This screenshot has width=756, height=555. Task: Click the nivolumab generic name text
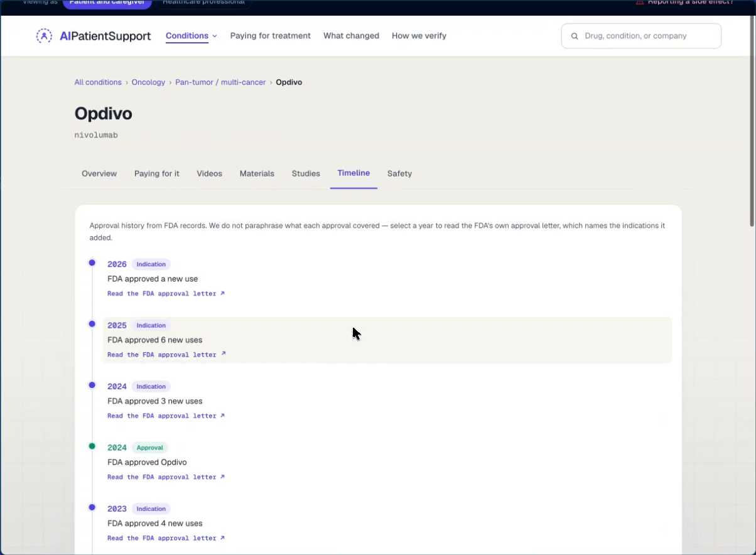click(96, 135)
